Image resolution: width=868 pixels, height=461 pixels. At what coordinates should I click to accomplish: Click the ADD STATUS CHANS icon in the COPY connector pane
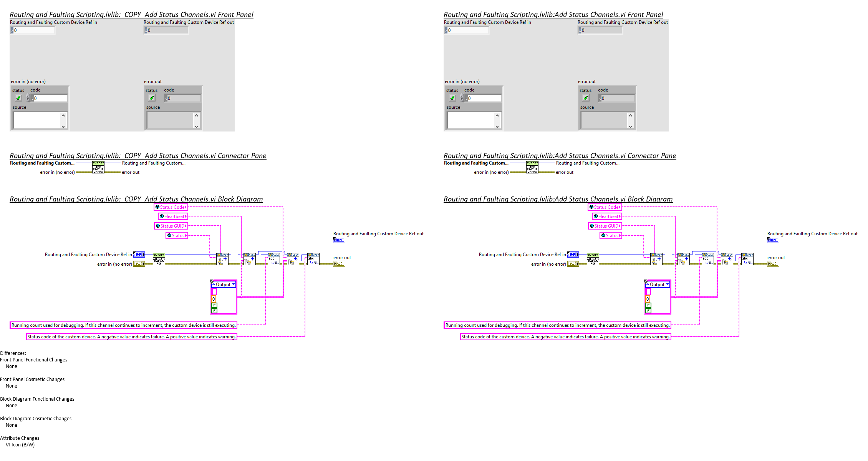98,167
